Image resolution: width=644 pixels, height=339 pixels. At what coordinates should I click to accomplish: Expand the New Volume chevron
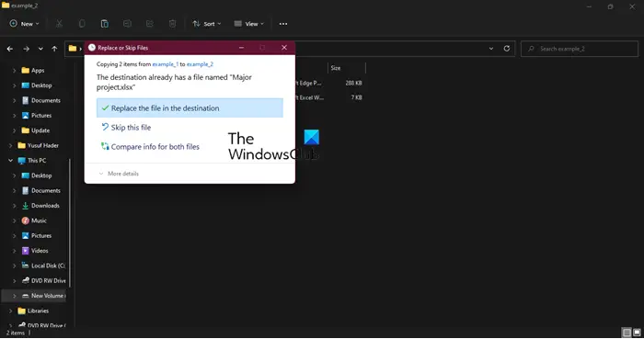14,296
